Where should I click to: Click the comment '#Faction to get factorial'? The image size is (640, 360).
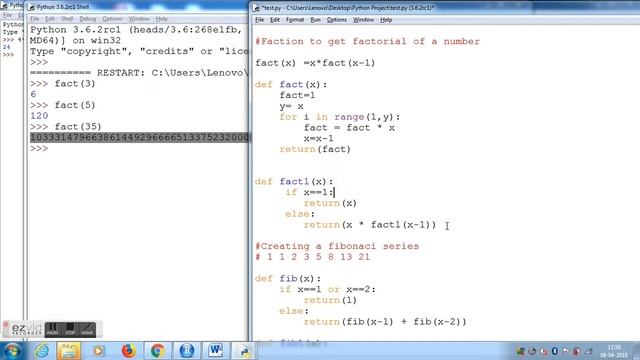(x=367, y=41)
